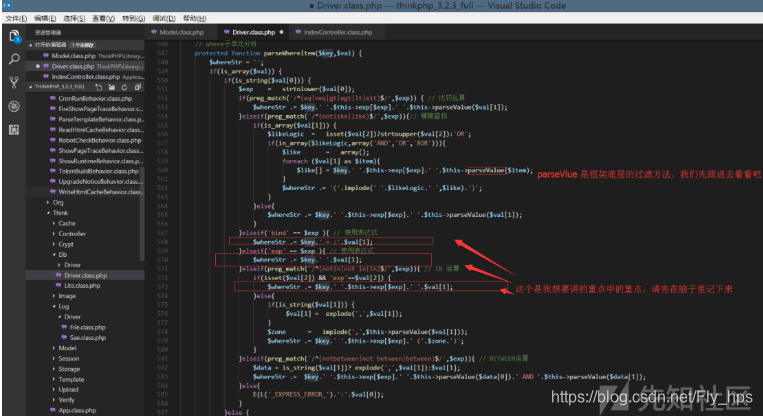Viewport: 763px width, 416px height.
Task: Open the 转到(G) menu
Action: coord(134,18)
